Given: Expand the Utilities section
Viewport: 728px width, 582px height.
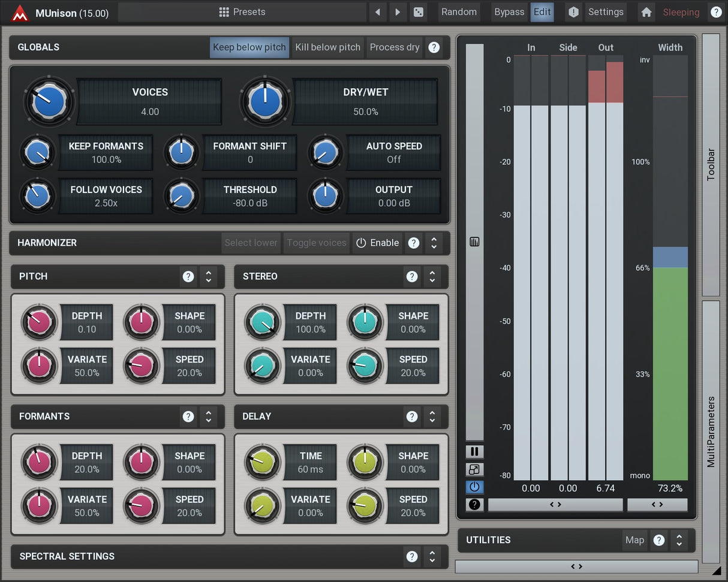Looking at the screenshot, I should click(x=679, y=540).
